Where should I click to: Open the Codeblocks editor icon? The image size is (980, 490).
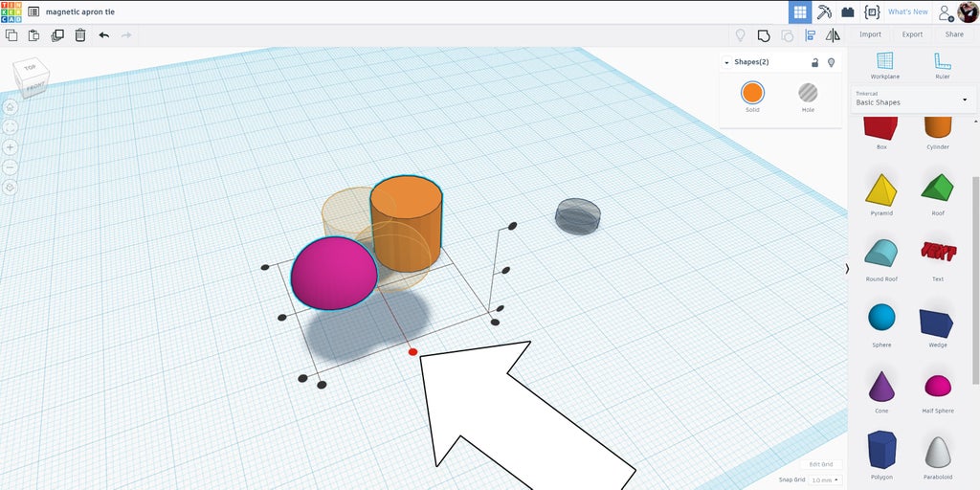click(x=871, y=11)
